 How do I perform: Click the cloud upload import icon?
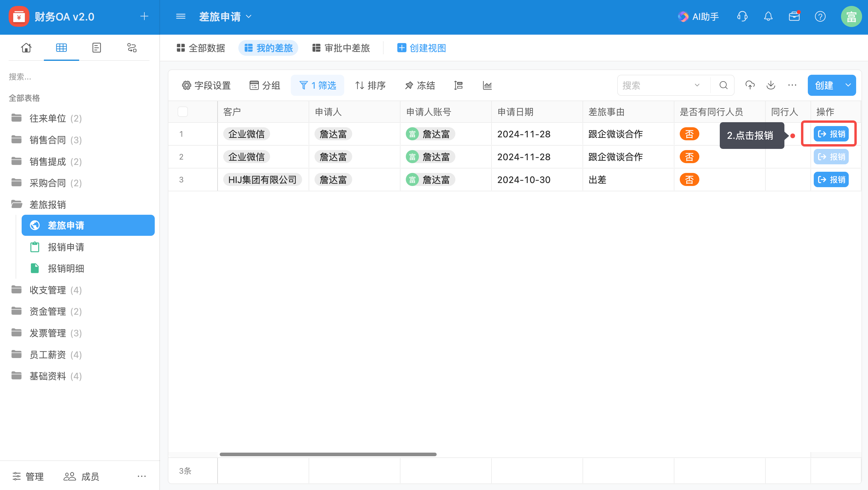click(x=750, y=85)
